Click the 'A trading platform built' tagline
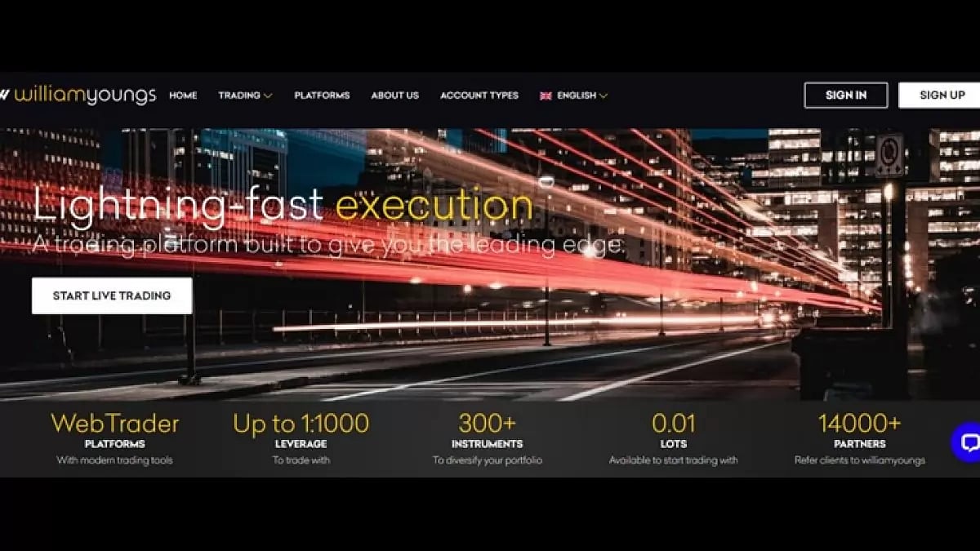980x551 pixels. click(x=327, y=244)
